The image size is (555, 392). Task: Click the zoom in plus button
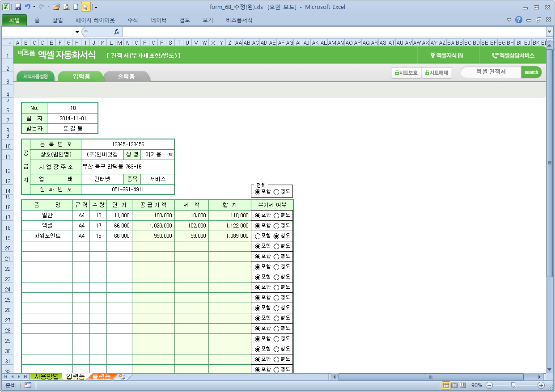click(x=541, y=385)
